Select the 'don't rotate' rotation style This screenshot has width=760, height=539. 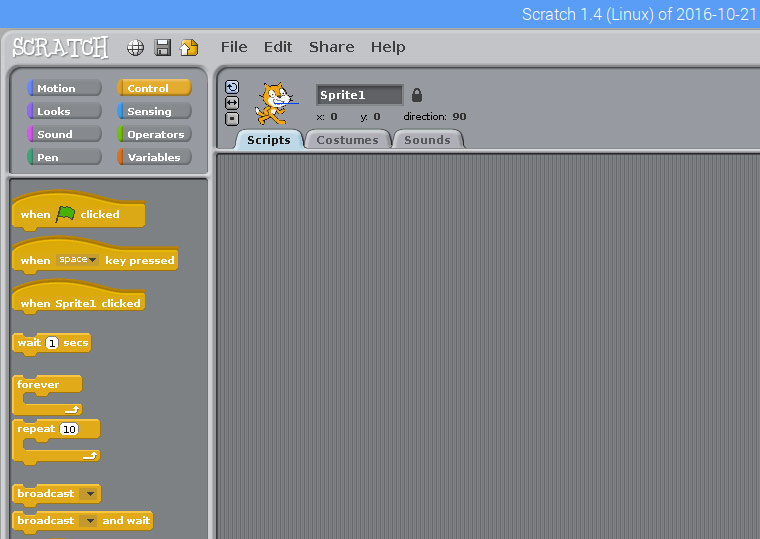point(232,119)
